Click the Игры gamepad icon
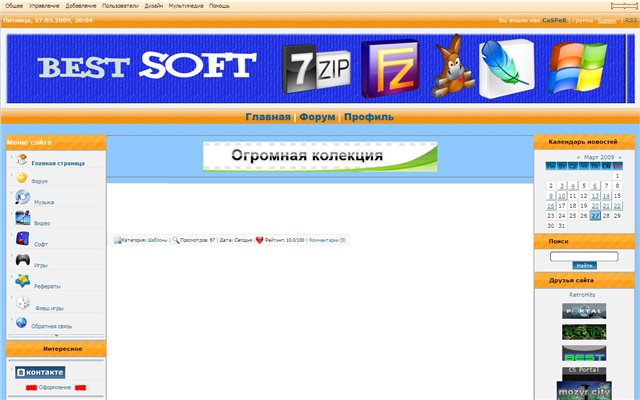 click(x=22, y=260)
